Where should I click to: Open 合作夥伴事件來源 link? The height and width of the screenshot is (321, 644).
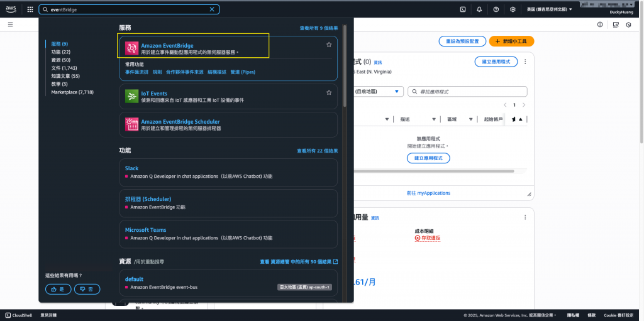[x=185, y=72]
